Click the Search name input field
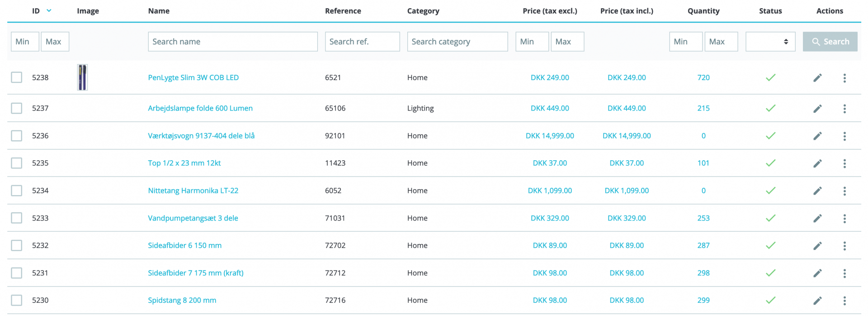This screenshot has width=868, height=316. (x=232, y=42)
